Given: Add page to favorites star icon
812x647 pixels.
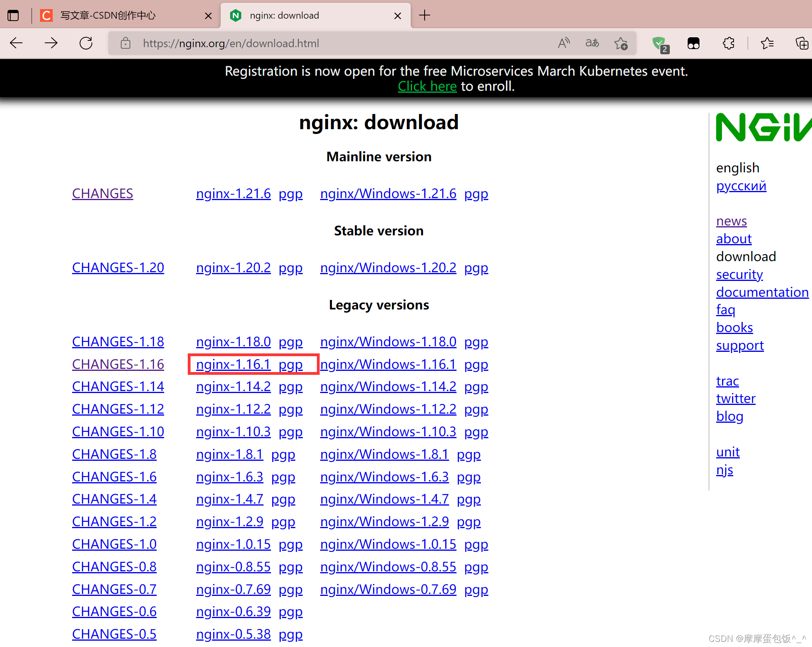Looking at the screenshot, I should (x=621, y=43).
